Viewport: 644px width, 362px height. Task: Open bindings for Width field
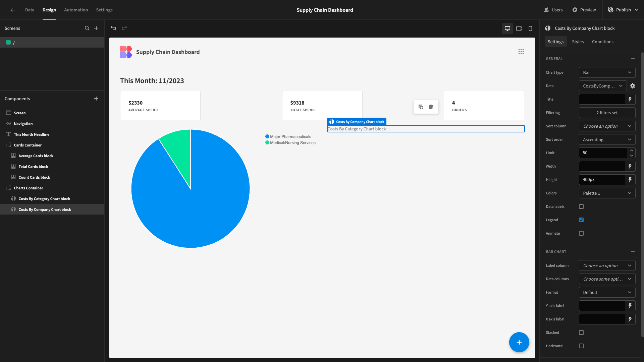pos(630,166)
